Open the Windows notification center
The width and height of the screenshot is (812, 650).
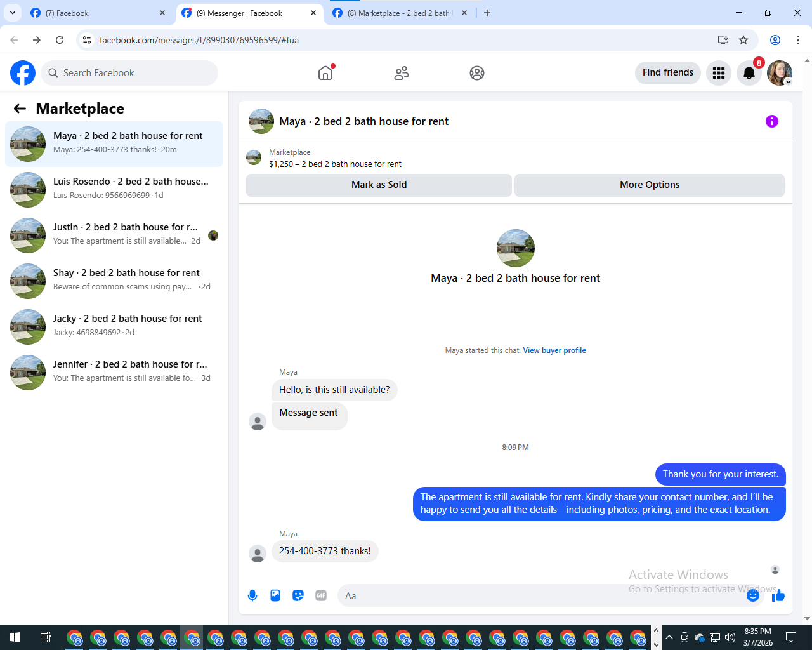click(791, 637)
